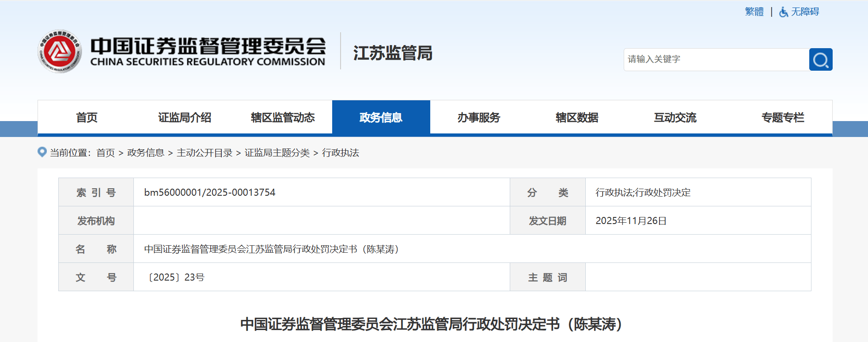Open the 辖区数据 navigation tab
Screen dimensions: 868x342
(577, 118)
